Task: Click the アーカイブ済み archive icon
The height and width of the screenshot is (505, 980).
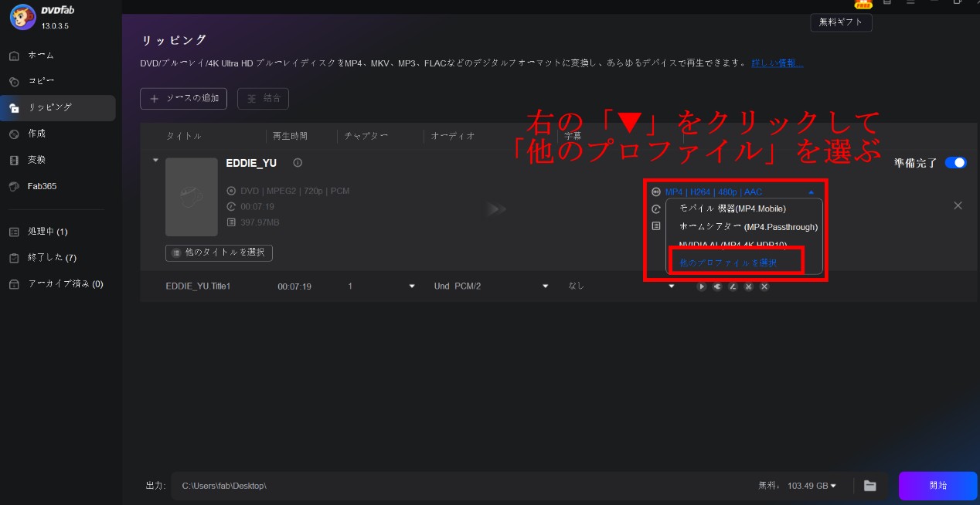Action: (x=14, y=283)
